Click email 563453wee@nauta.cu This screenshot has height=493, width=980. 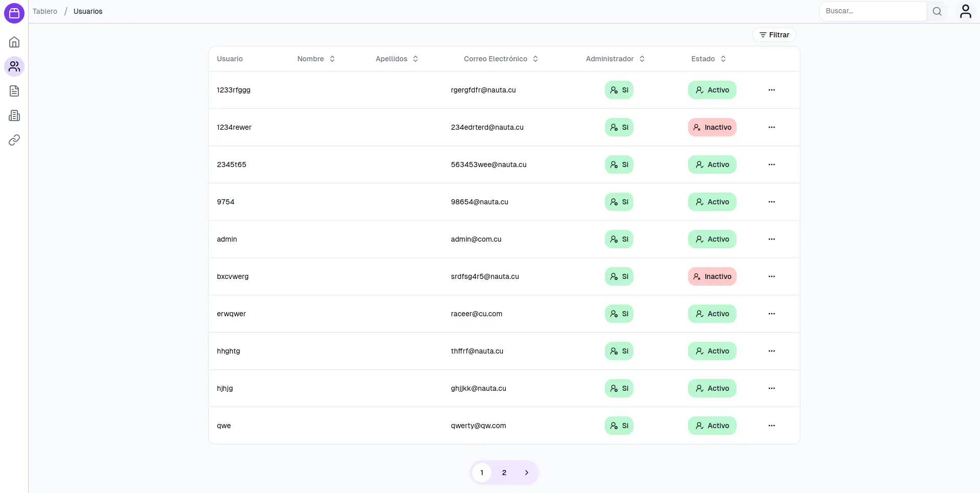[x=489, y=165]
